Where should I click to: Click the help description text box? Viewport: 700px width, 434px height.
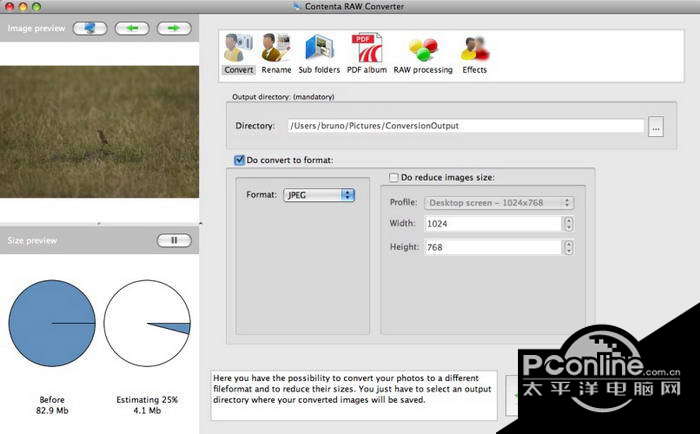354,396
